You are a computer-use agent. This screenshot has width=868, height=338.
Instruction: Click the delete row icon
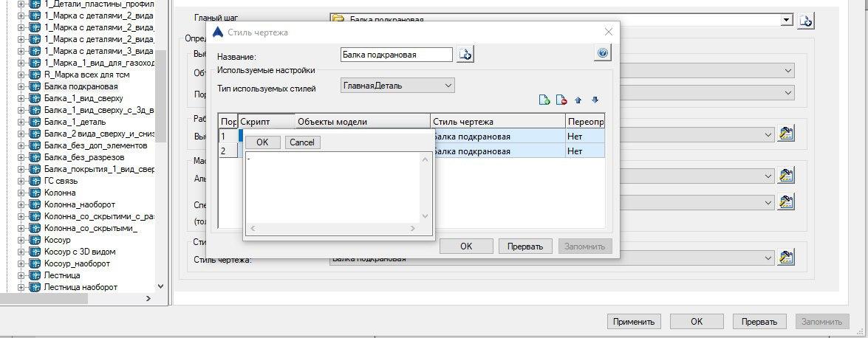[x=561, y=100]
